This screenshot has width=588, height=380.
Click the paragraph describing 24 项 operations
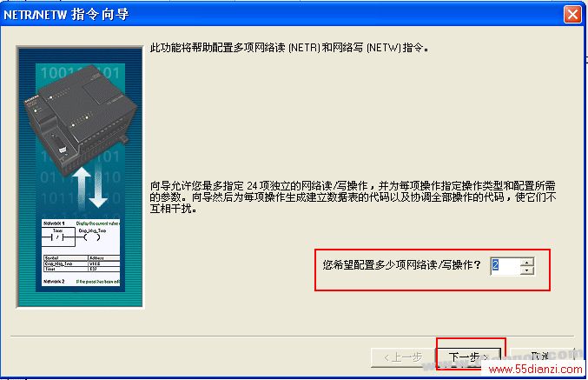click(353, 197)
